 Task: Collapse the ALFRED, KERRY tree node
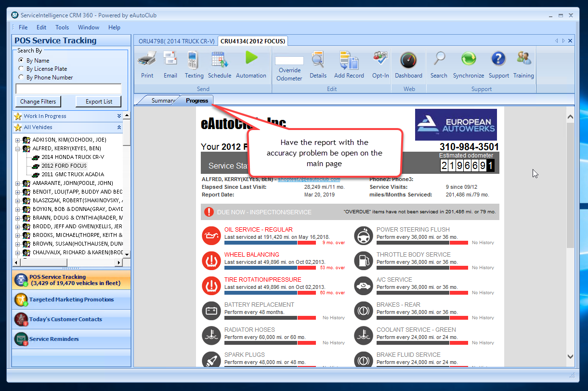pyautogui.click(x=18, y=149)
